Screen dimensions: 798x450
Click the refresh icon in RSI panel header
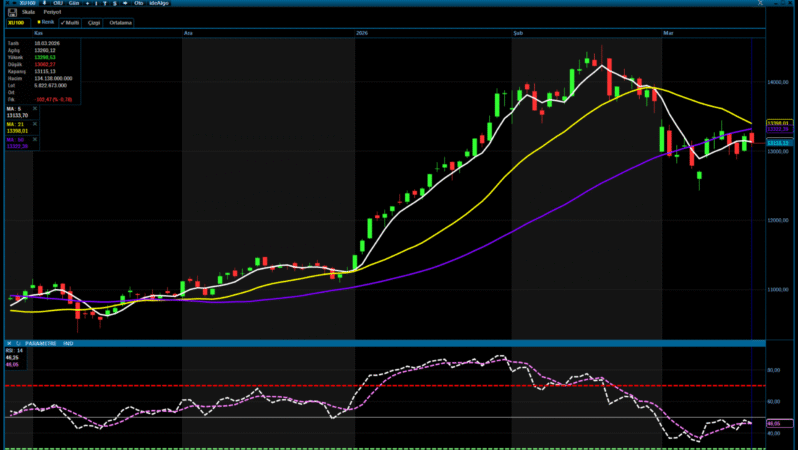click(18, 343)
